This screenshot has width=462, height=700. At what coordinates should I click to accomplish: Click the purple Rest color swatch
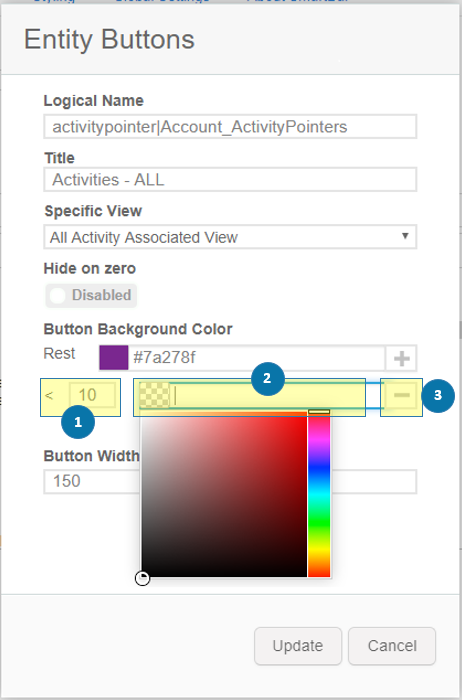coord(113,358)
